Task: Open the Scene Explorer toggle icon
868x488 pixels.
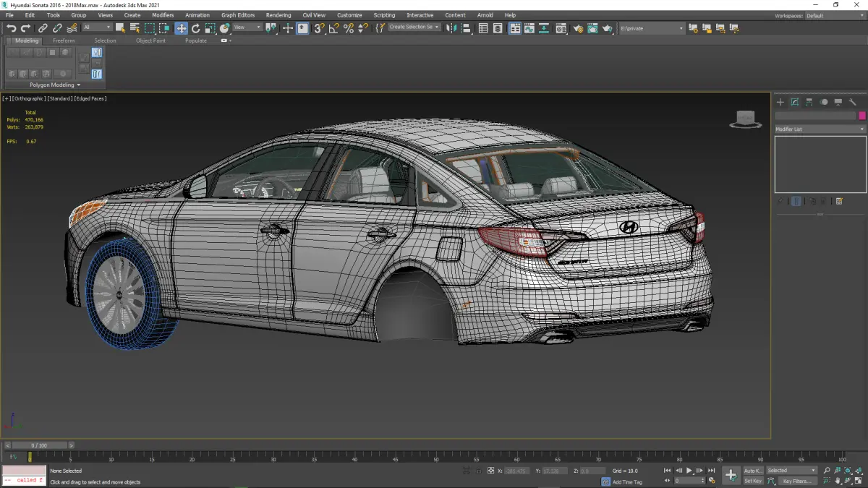Action: pos(483,28)
